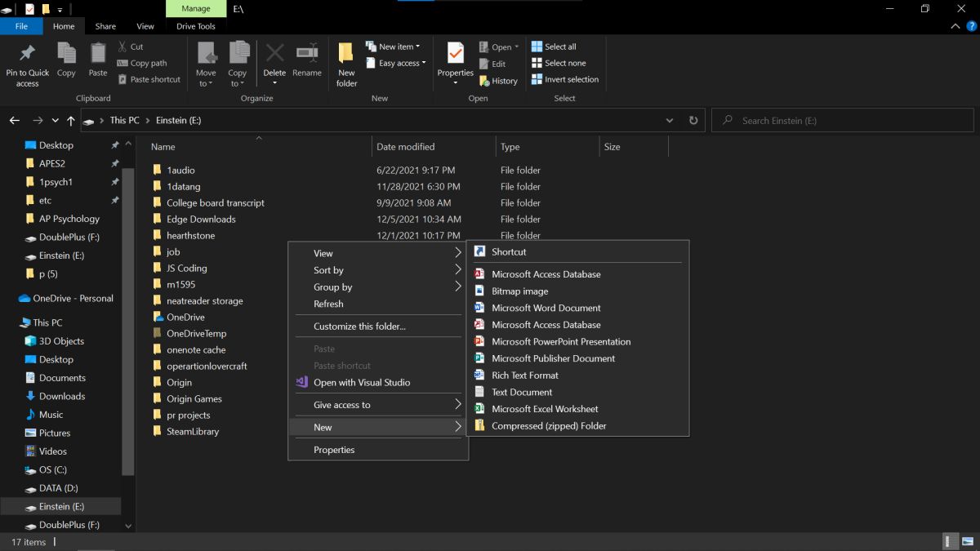This screenshot has height=551, width=980.
Task: Open the Easy access dropdown
Action: click(x=395, y=63)
